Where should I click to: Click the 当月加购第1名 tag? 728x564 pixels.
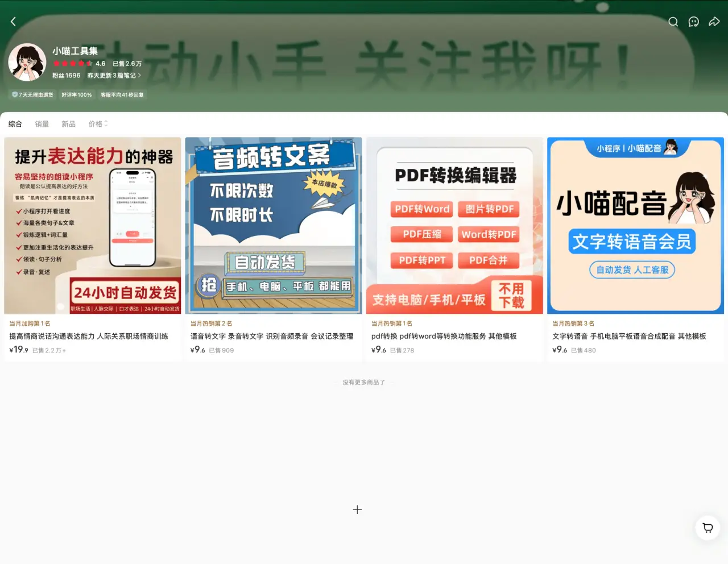[x=30, y=324]
